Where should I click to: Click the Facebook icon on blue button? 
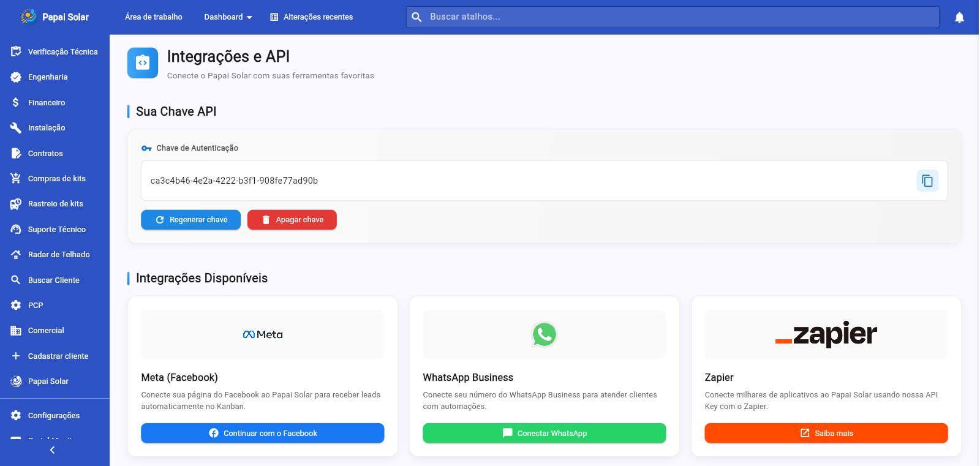click(214, 433)
